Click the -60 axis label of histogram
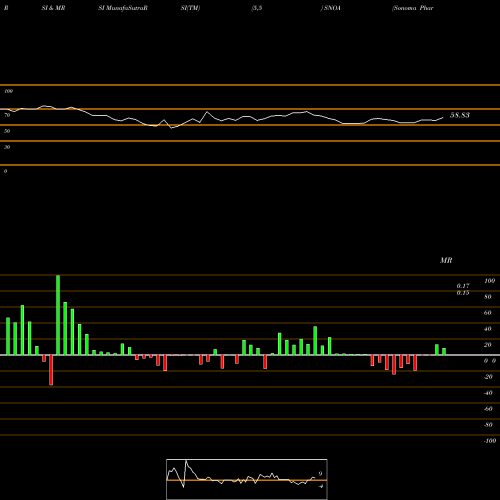Image resolution: width=500 pixels, height=500 pixels. [x=488, y=409]
